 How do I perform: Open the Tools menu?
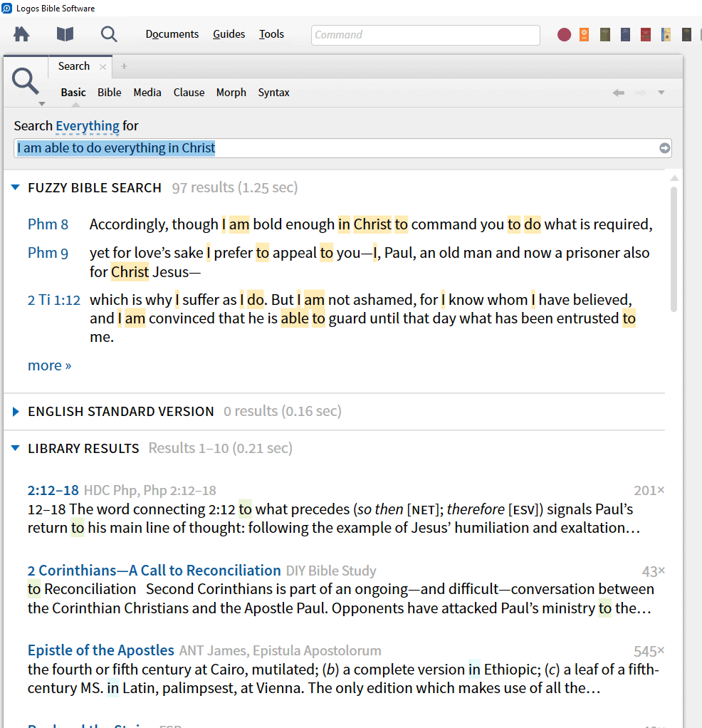[x=271, y=34]
